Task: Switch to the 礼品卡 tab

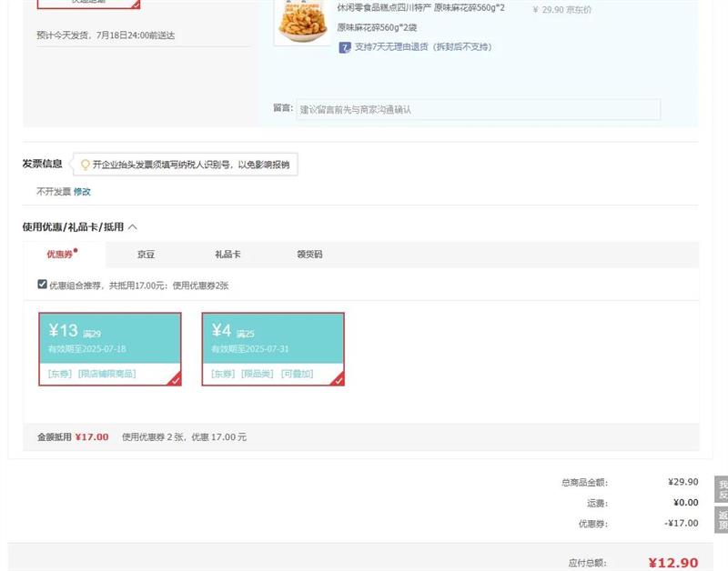Action: [x=227, y=255]
